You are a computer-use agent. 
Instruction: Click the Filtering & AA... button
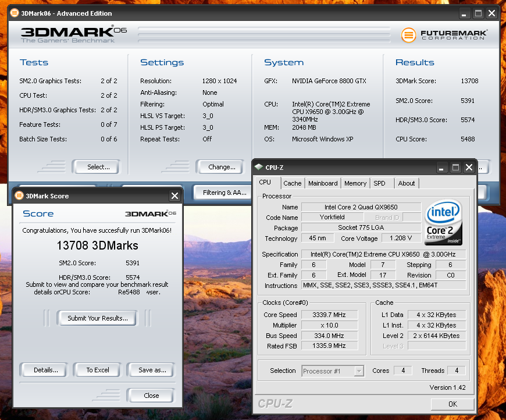(222, 193)
